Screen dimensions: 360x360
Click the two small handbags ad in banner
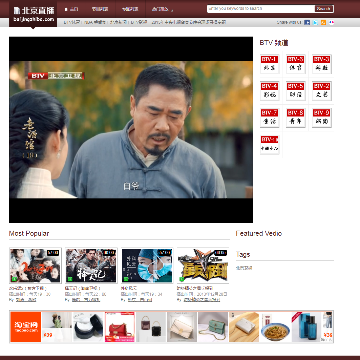[x=151, y=327]
